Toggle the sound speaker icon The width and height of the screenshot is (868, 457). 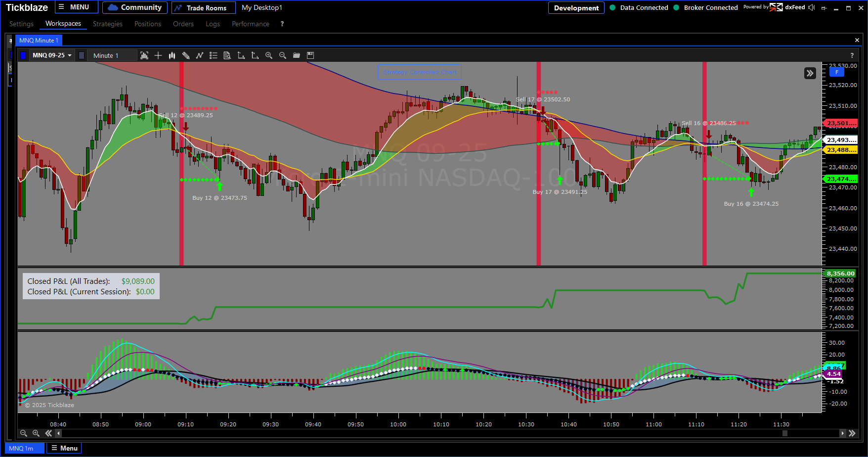[x=811, y=7]
